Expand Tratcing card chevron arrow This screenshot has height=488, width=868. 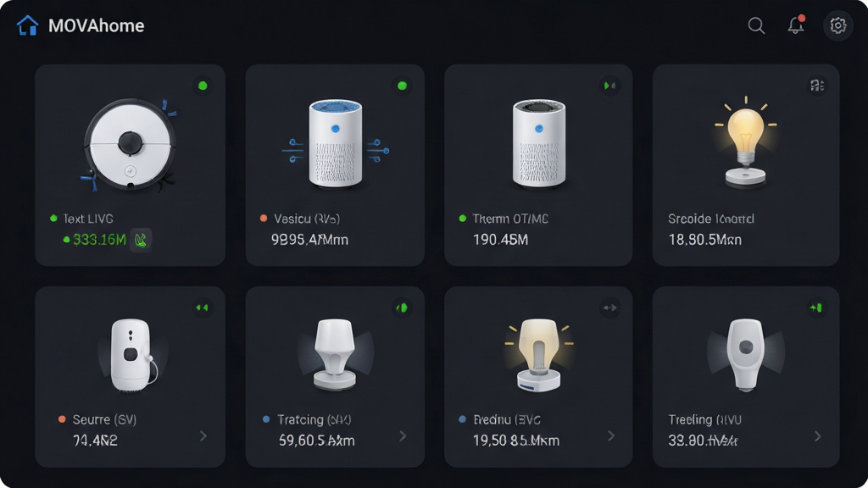[403, 436]
